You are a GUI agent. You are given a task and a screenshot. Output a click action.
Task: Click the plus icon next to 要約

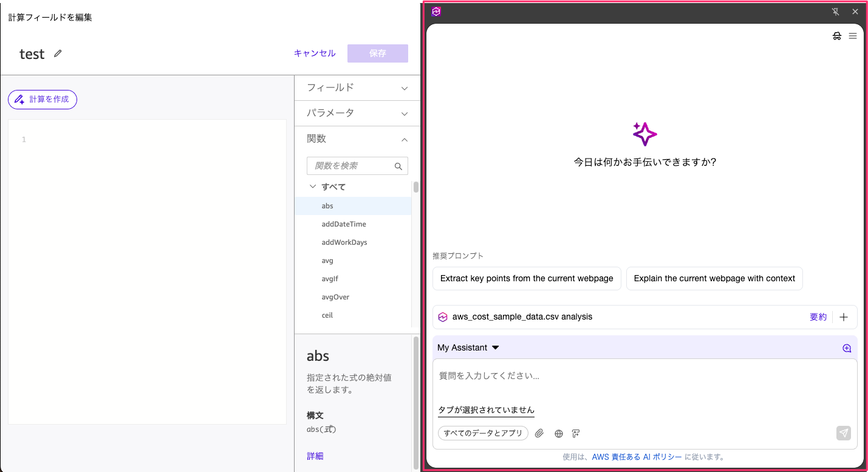[x=844, y=317]
